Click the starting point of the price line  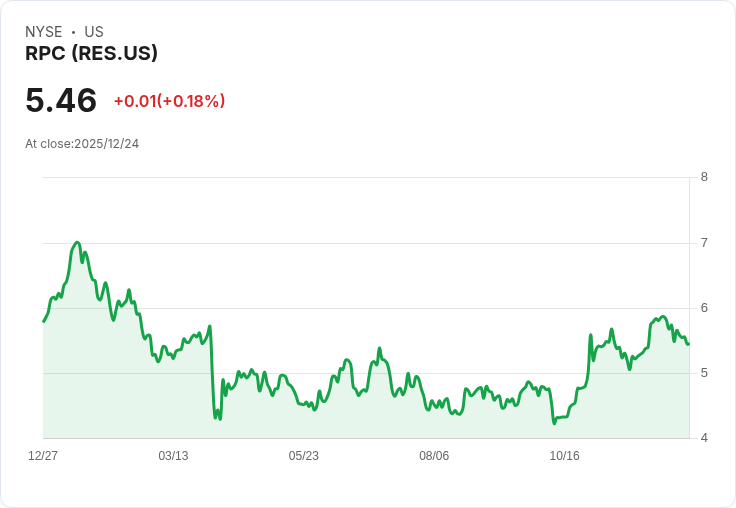(x=44, y=321)
